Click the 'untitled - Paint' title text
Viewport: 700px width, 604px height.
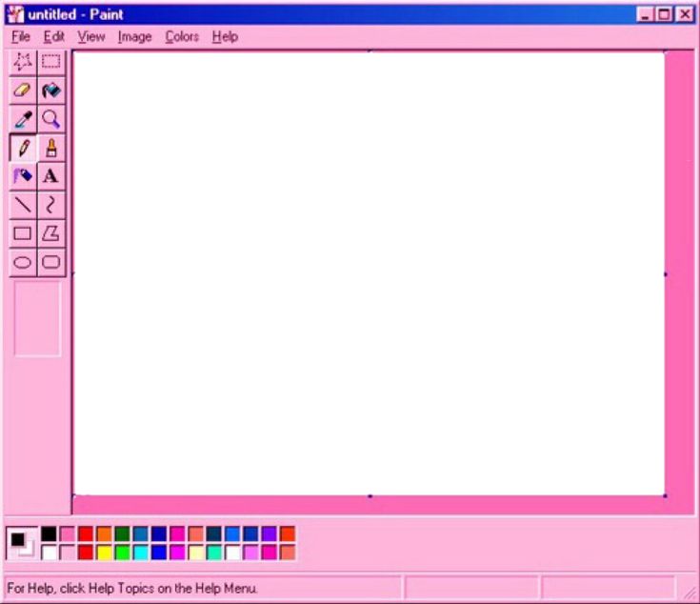[x=75, y=14]
